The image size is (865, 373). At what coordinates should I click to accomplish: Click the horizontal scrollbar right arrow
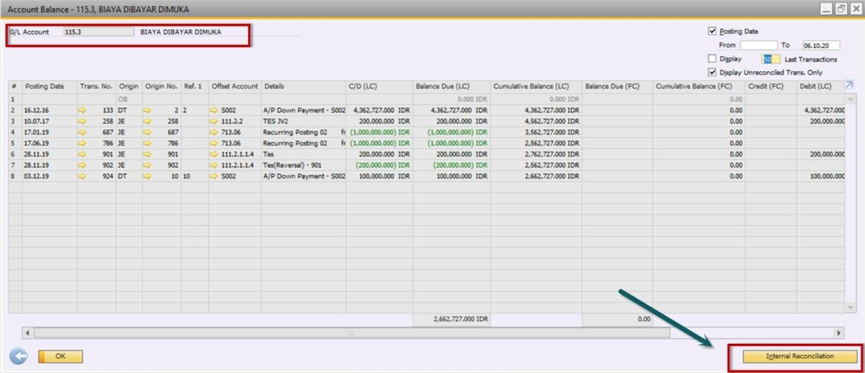click(839, 333)
